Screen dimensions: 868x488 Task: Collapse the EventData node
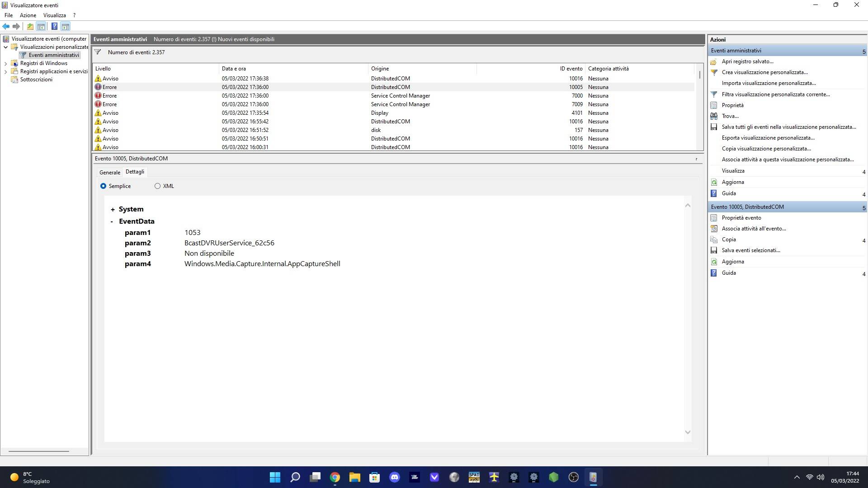112,221
